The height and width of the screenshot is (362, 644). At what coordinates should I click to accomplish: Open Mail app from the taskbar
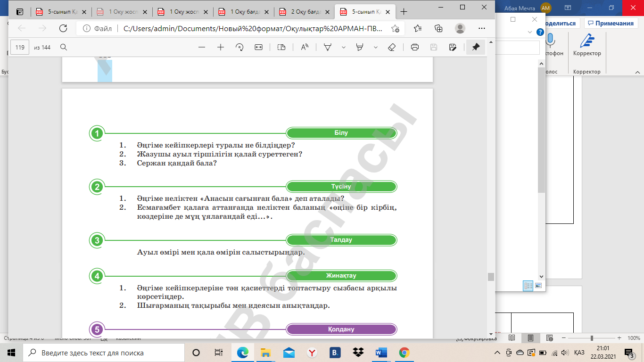[x=289, y=353]
